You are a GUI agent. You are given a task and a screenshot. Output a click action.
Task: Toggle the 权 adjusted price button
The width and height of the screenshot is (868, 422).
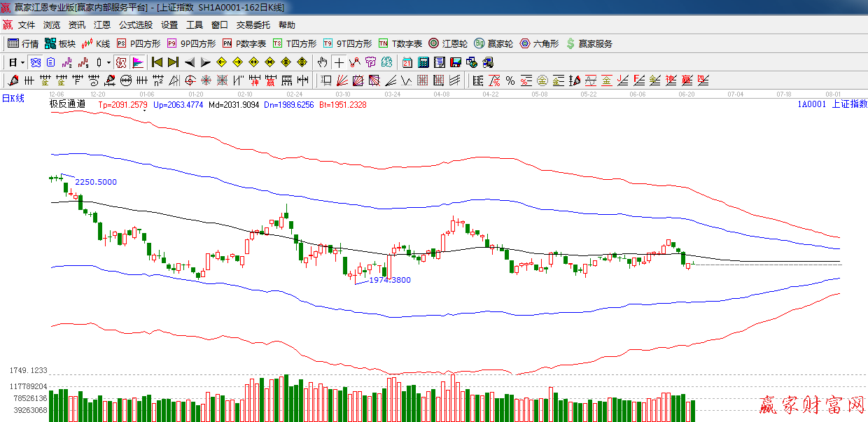click(121, 62)
